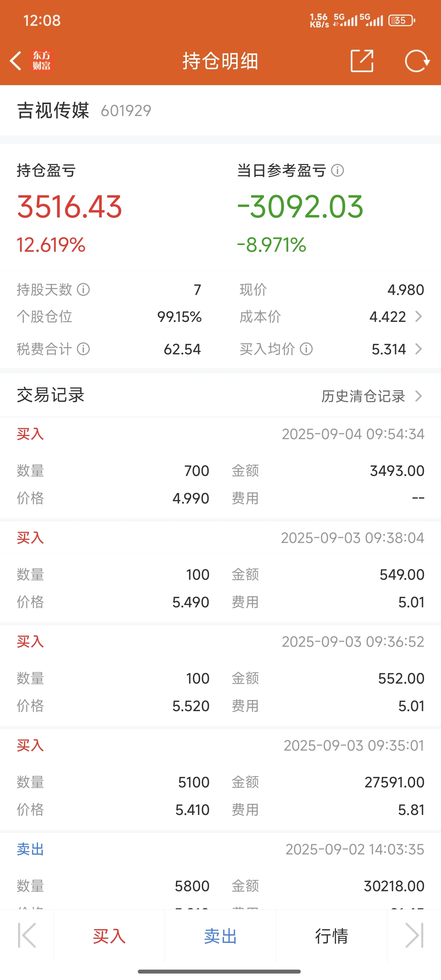
Task: Jump to last stock arrow icon
Action: click(414, 936)
